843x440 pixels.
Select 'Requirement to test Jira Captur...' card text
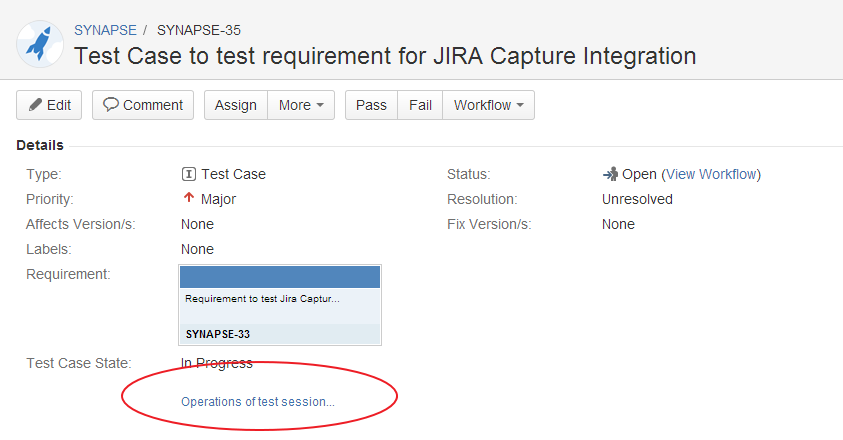pos(262,299)
